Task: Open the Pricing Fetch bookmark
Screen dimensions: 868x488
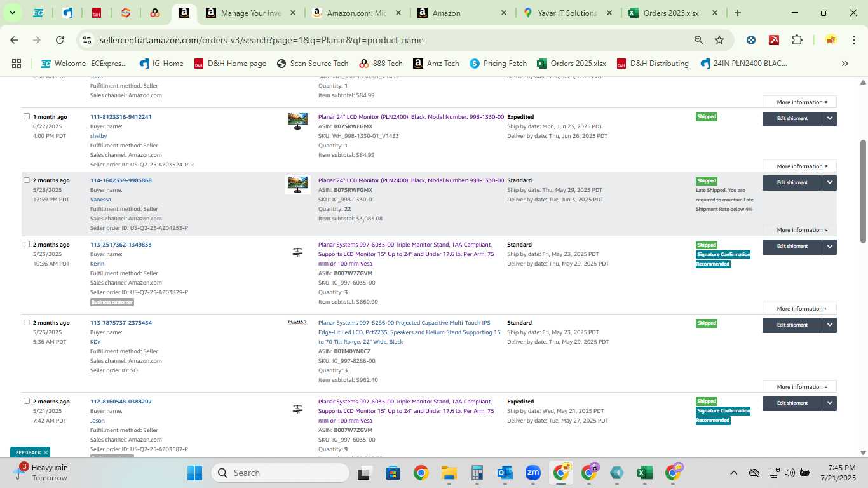Action: point(498,64)
